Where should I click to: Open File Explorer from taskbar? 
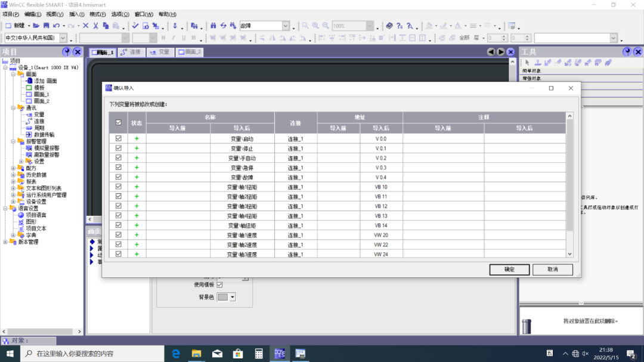196,354
